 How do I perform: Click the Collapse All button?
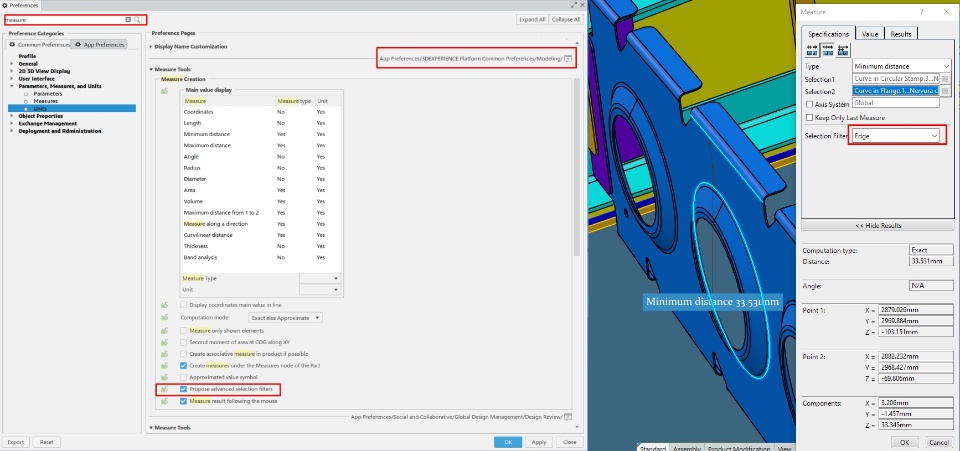coord(565,20)
